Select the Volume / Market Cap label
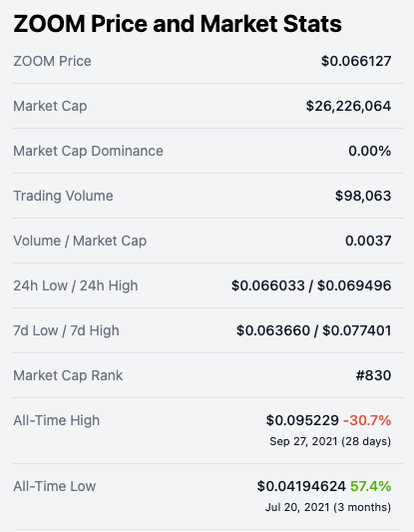Viewport: 414px width, 532px height. click(x=80, y=241)
